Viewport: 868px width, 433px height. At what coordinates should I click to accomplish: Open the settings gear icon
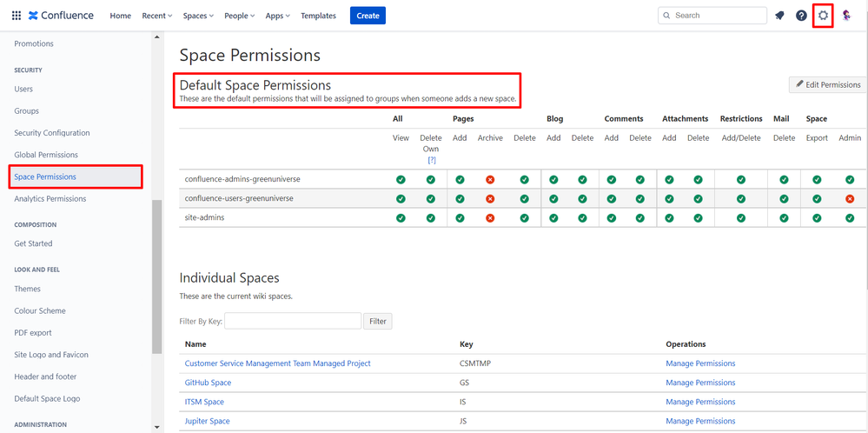point(823,16)
